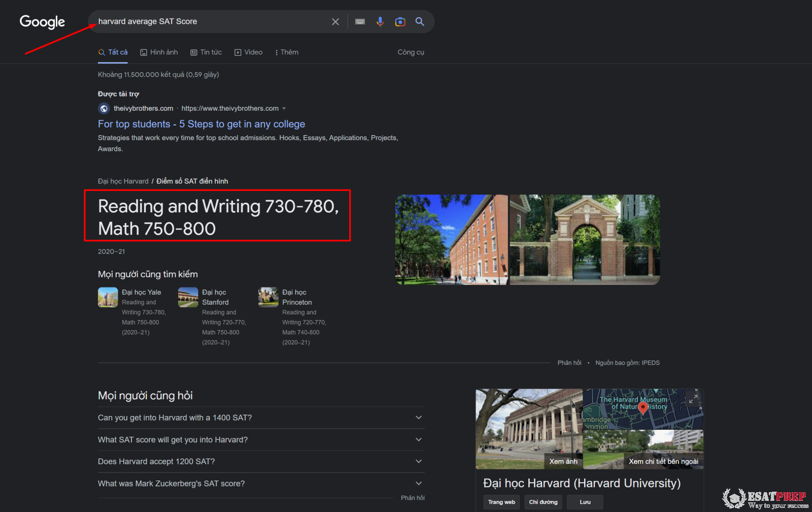812x512 pixels.
Task: Click the Đại học Harvard breadcrumb link
Action: tap(123, 181)
